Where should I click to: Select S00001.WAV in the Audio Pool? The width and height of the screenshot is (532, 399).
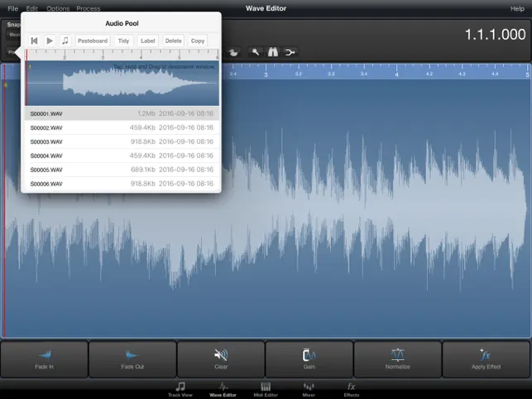[x=122, y=113]
